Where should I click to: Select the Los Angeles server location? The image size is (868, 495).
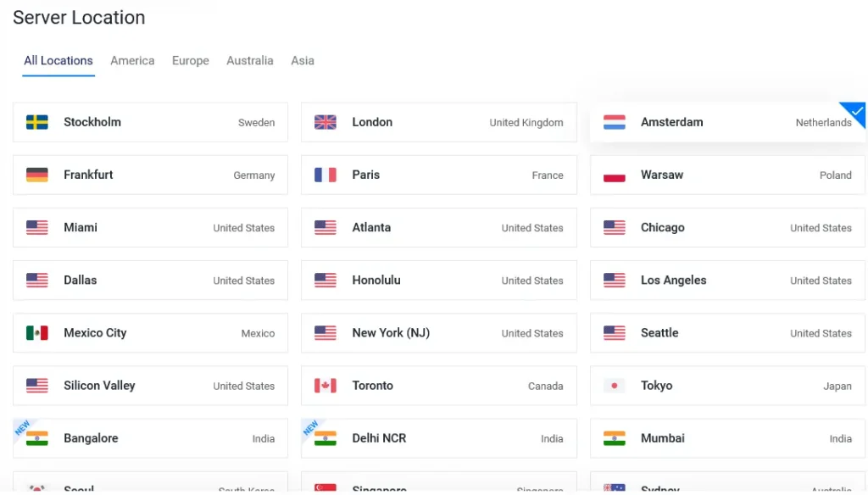[726, 281]
